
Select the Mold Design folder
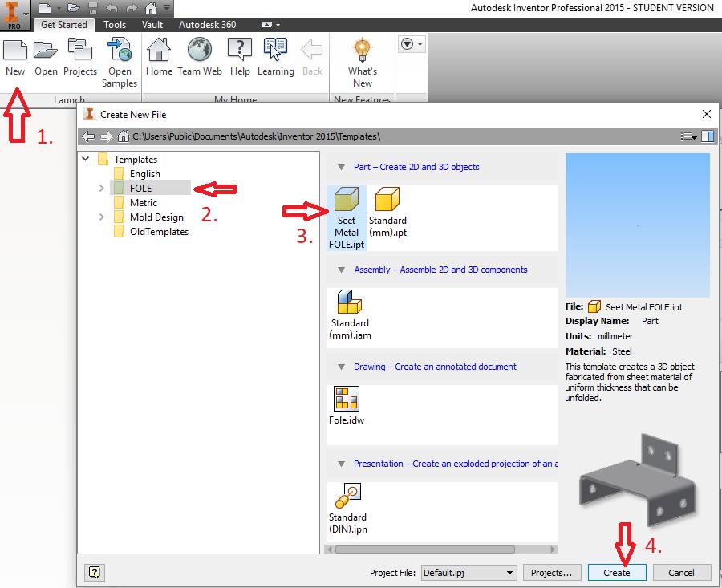pos(156,217)
